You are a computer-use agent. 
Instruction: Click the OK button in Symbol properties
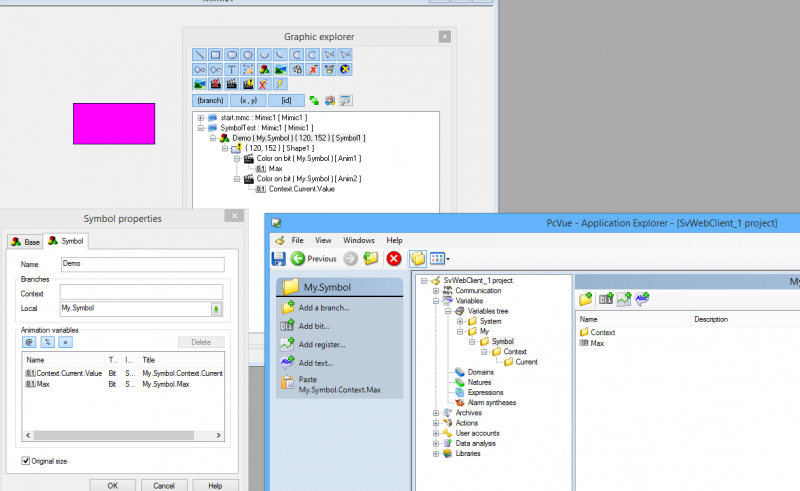point(113,485)
